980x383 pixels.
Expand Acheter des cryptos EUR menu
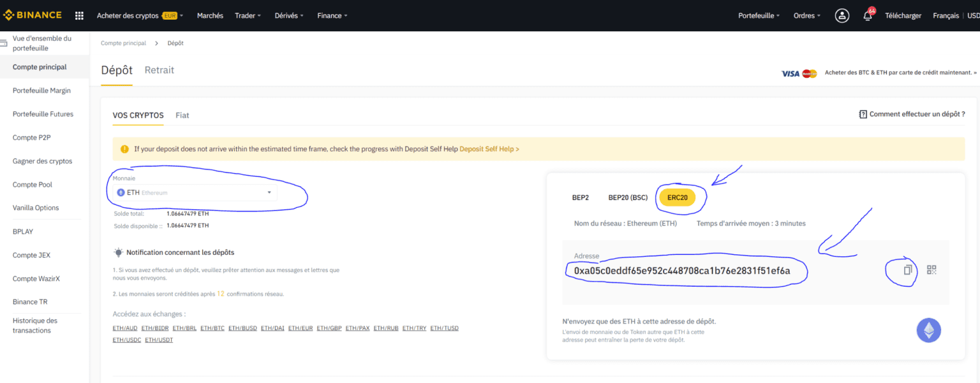pos(140,15)
